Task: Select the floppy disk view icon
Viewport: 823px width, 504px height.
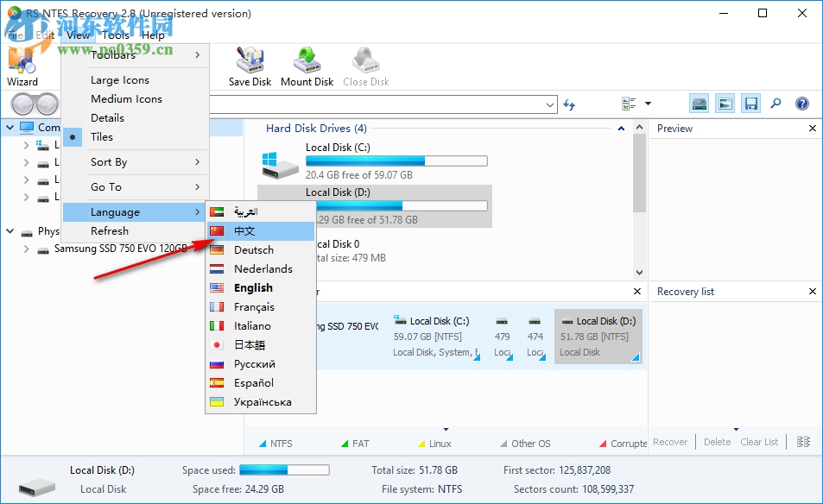Action: click(750, 103)
